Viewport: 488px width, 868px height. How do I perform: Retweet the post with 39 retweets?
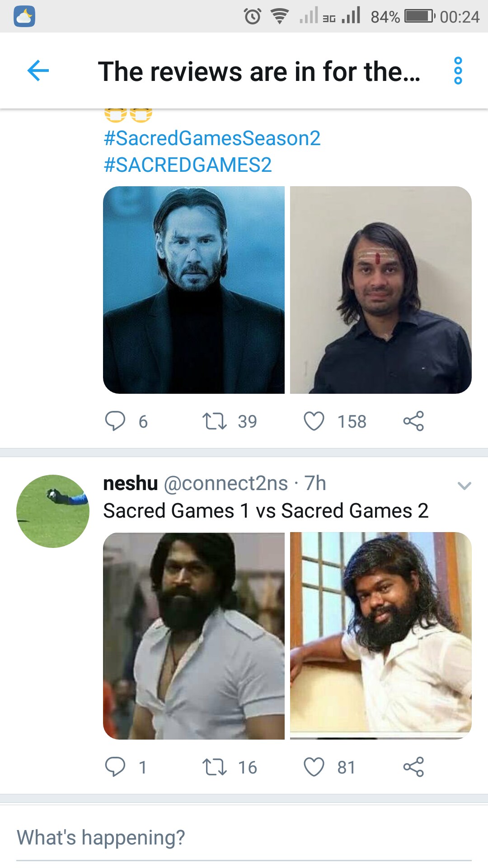(215, 421)
